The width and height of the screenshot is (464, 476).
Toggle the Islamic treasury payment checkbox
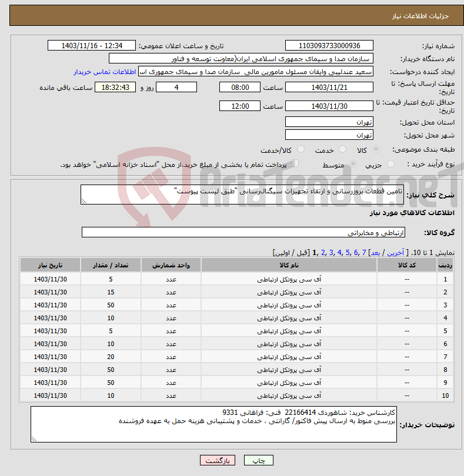pos(295,163)
